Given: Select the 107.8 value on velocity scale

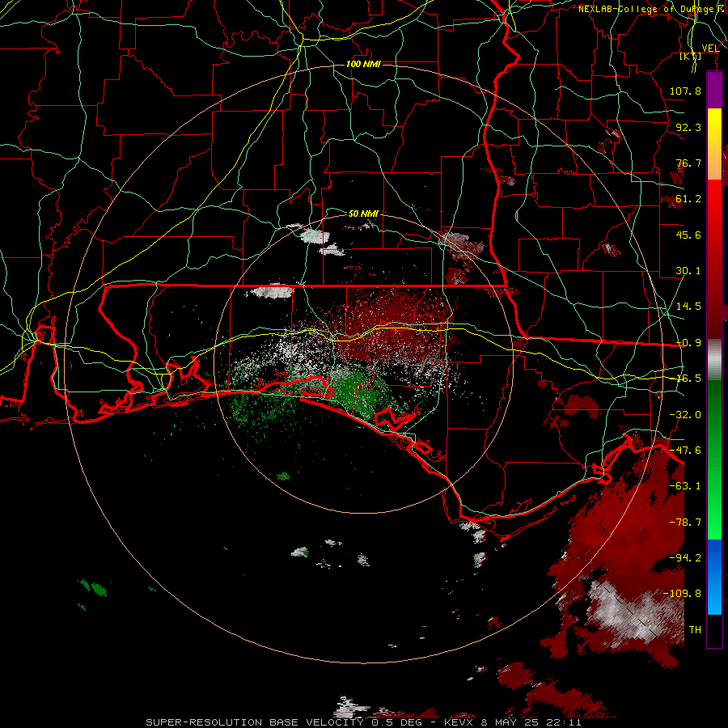Looking at the screenshot, I should click(x=685, y=91).
